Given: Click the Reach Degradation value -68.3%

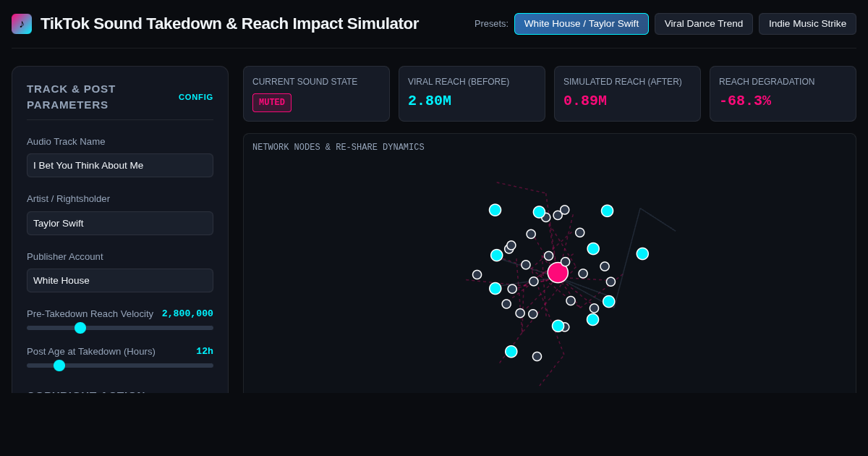Looking at the screenshot, I should [x=745, y=101].
